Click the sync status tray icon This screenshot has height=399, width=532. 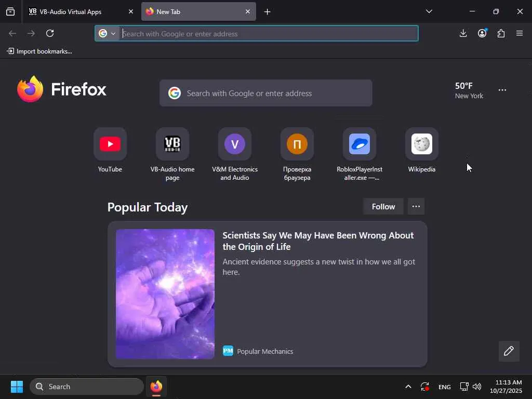point(425,387)
